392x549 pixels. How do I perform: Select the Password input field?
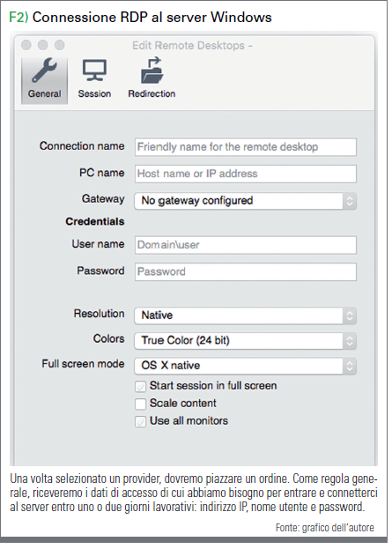point(246,272)
